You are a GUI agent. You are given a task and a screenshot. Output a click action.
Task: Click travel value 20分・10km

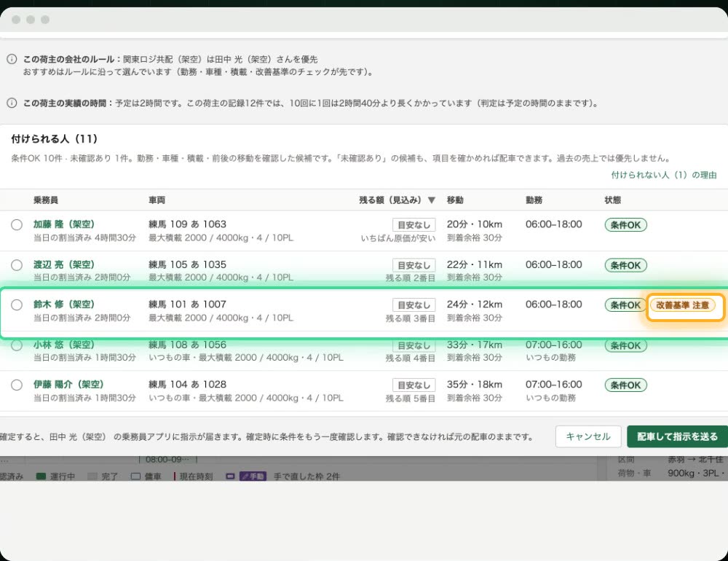[475, 224]
